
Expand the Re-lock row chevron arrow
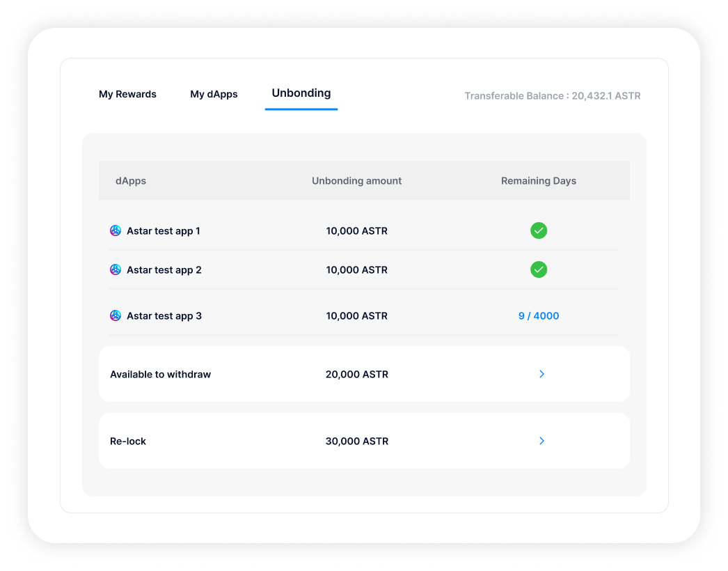click(541, 441)
